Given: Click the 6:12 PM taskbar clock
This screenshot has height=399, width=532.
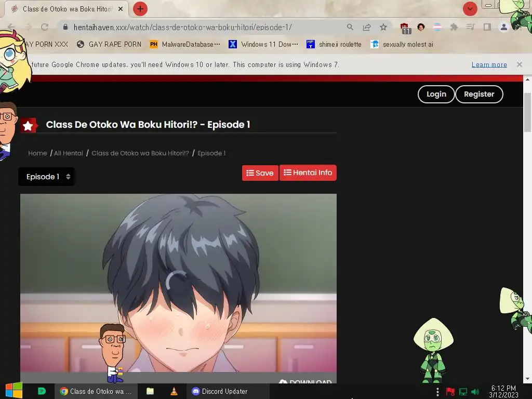Looking at the screenshot, I should [x=503, y=392].
